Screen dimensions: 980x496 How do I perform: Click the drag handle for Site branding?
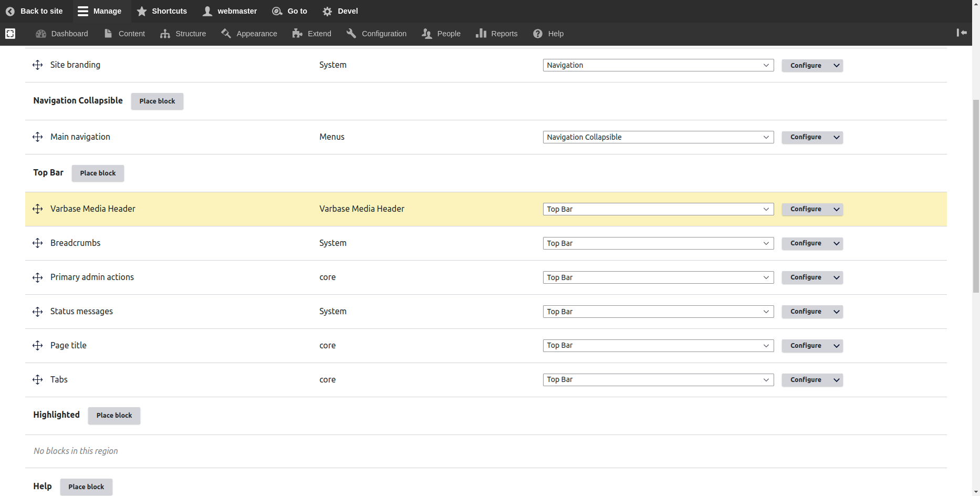coord(37,65)
